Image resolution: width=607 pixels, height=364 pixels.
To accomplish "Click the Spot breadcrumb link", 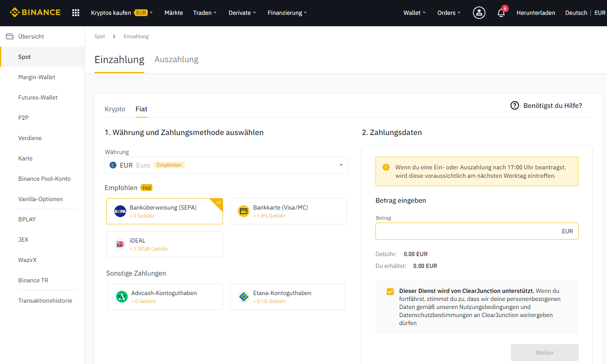I will [99, 36].
